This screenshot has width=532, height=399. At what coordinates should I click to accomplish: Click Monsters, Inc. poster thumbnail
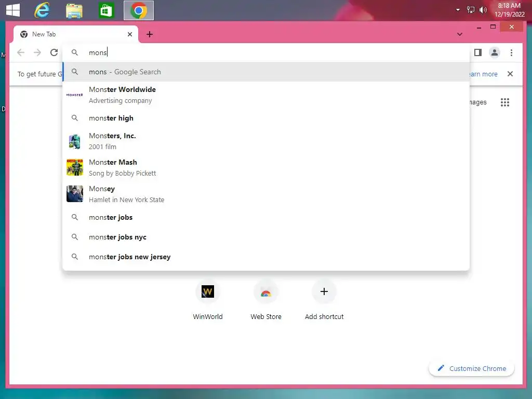75,141
